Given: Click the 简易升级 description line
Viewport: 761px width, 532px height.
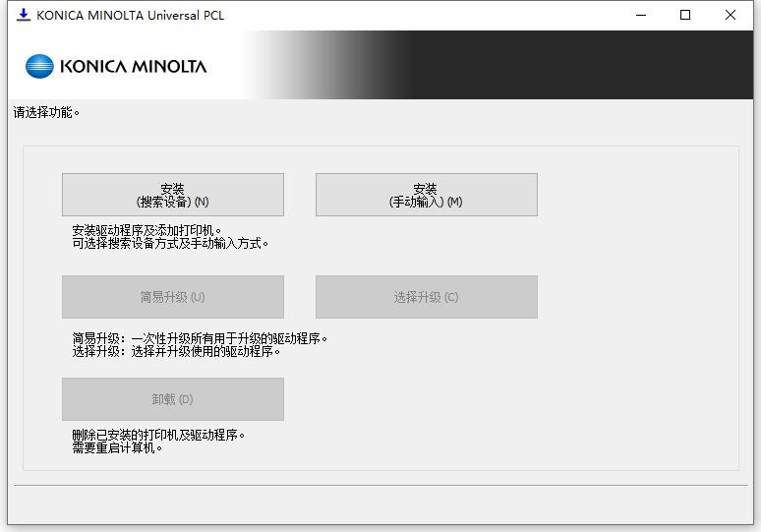Looking at the screenshot, I should click(200, 338).
